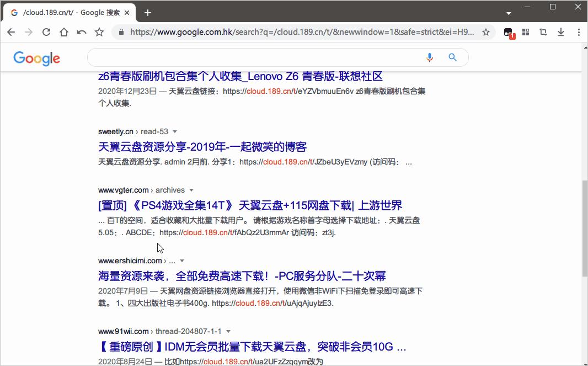
Task: Open the 天翼云盘资源分享-2019年 result link
Action: click(x=202, y=147)
